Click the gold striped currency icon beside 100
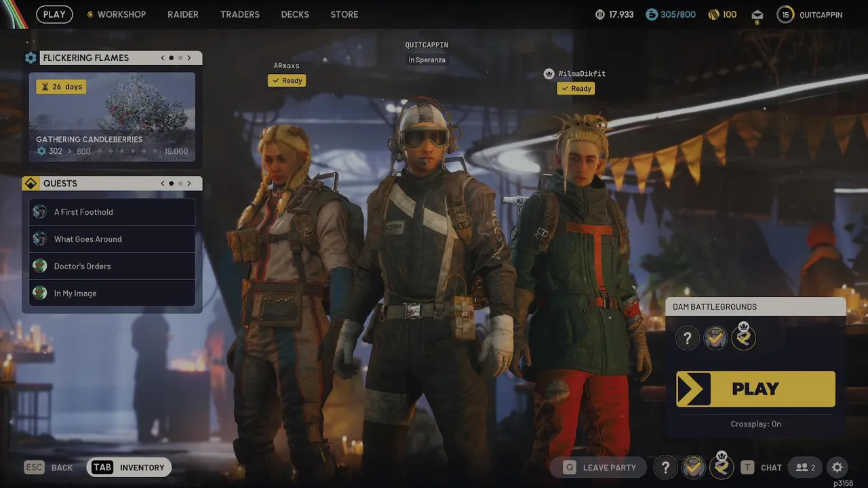Image resolution: width=868 pixels, height=488 pixels. click(713, 14)
